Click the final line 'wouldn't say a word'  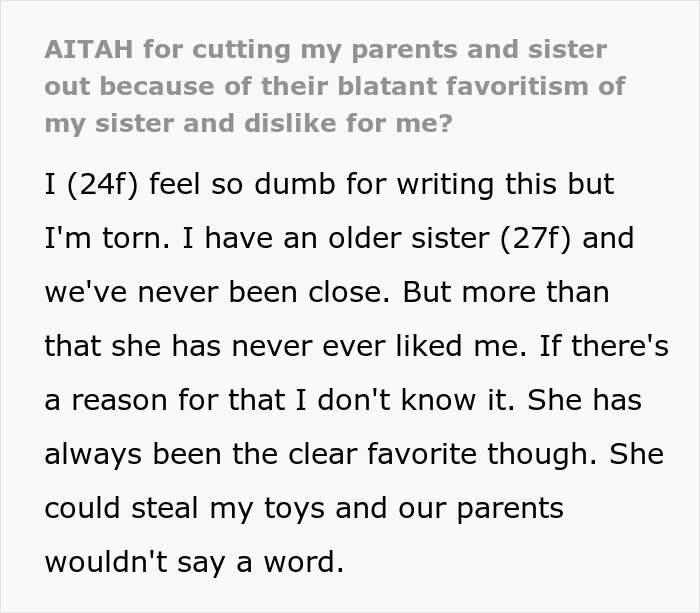(x=194, y=562)
